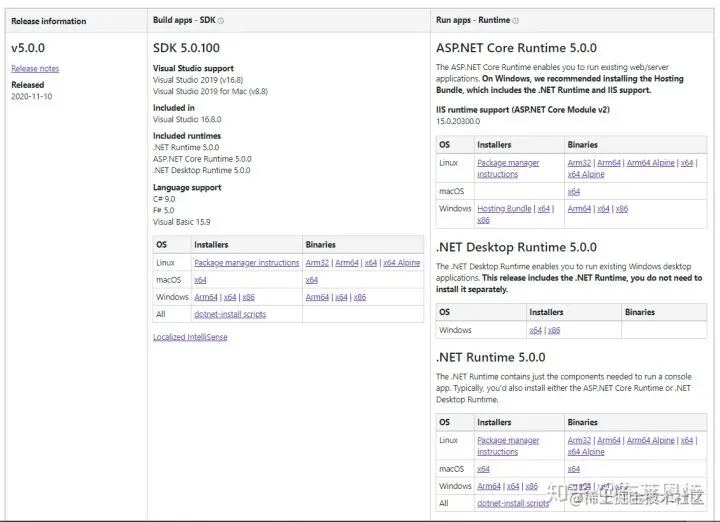This screenshot has height=522, width=720.
Task: Open .NET Runtime Linux package manager instructions
Action: (x=508, y=446)
